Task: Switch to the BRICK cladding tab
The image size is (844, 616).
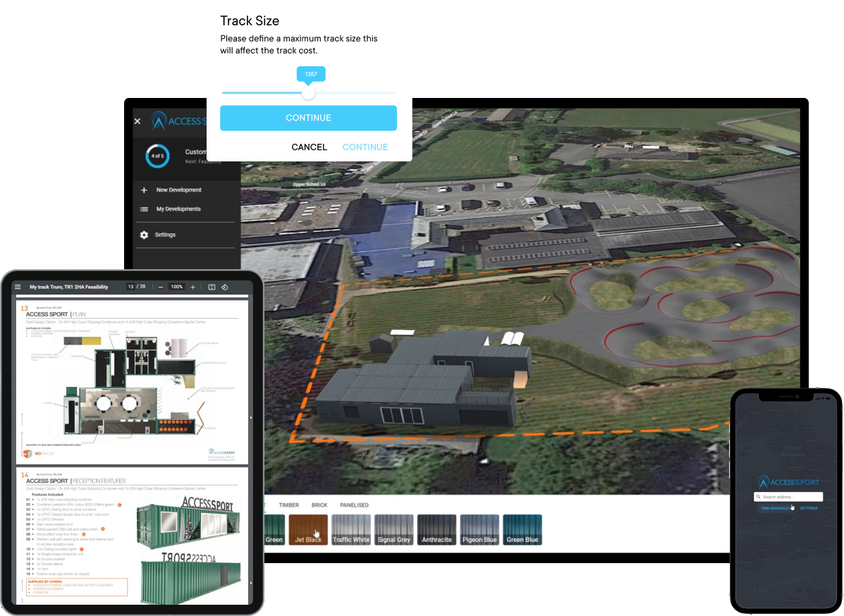Action: point(319,505)
